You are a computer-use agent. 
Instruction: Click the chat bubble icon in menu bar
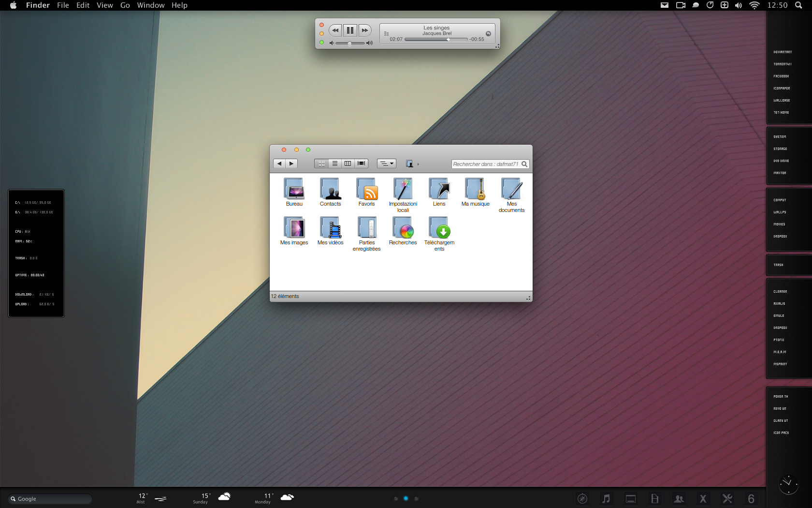point(696,5)
